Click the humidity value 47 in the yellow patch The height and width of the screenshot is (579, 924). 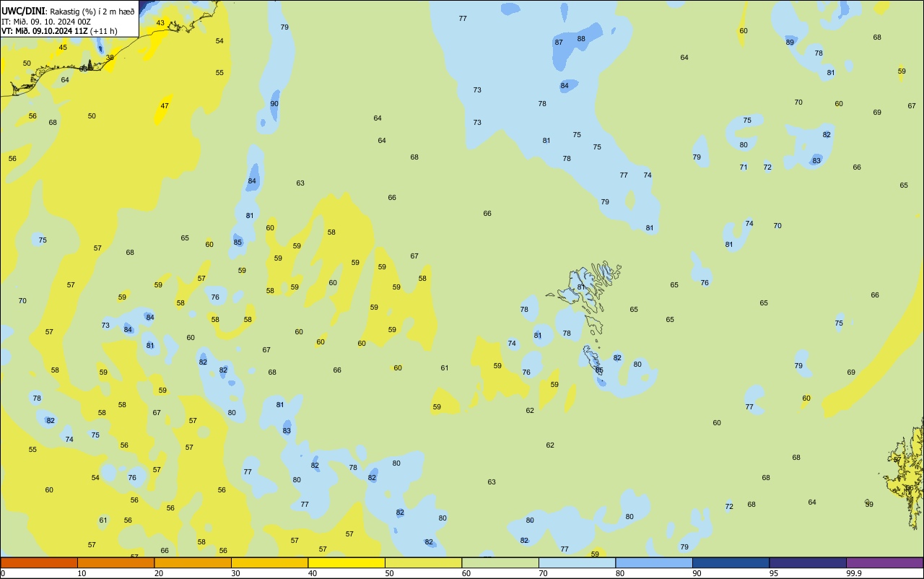tap(165, 105)
